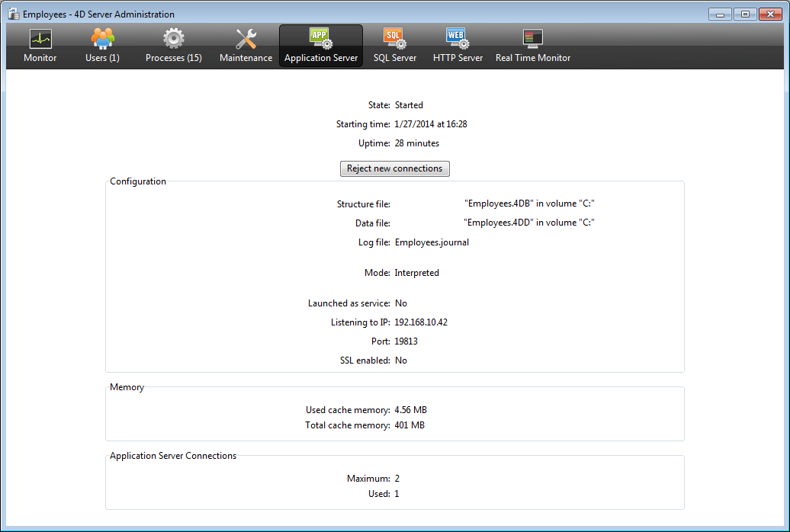Open the Users page icon

point(102,39)
